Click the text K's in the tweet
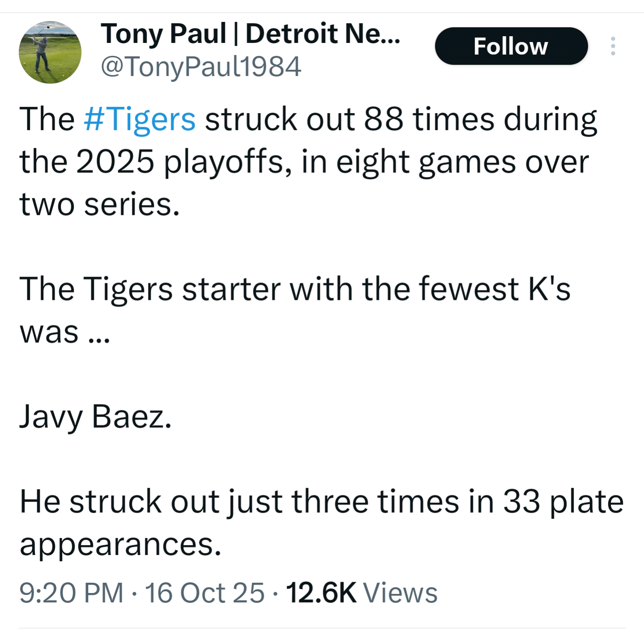Screen dimensions: 644x644 [x=549, y=289]
